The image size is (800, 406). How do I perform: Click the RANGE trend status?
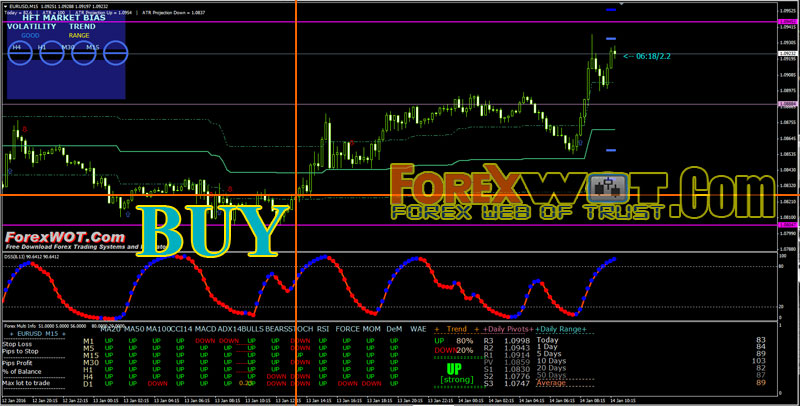pos(79,36)
